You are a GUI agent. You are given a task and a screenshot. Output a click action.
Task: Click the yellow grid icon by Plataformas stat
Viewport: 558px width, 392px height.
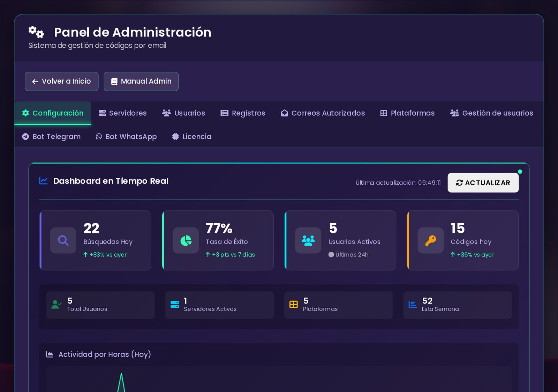[x=294, y=305]
